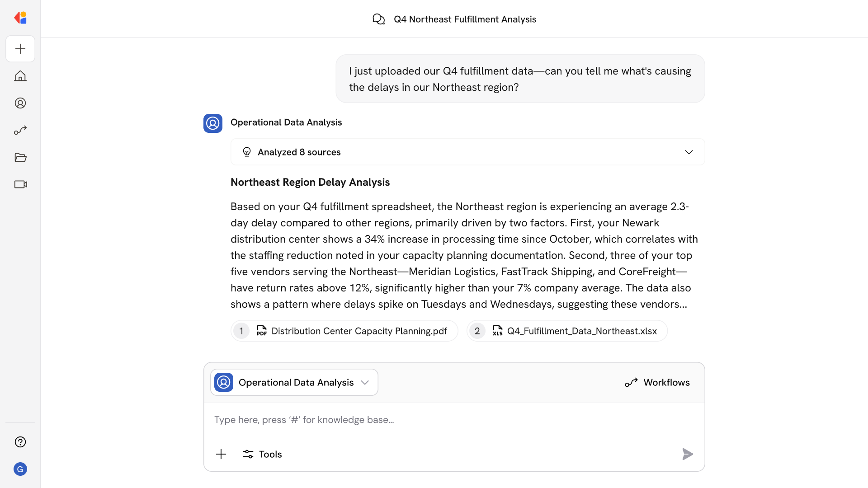Open source 1: Distribution Center Capacity Planning.pdf

(344, 331)
